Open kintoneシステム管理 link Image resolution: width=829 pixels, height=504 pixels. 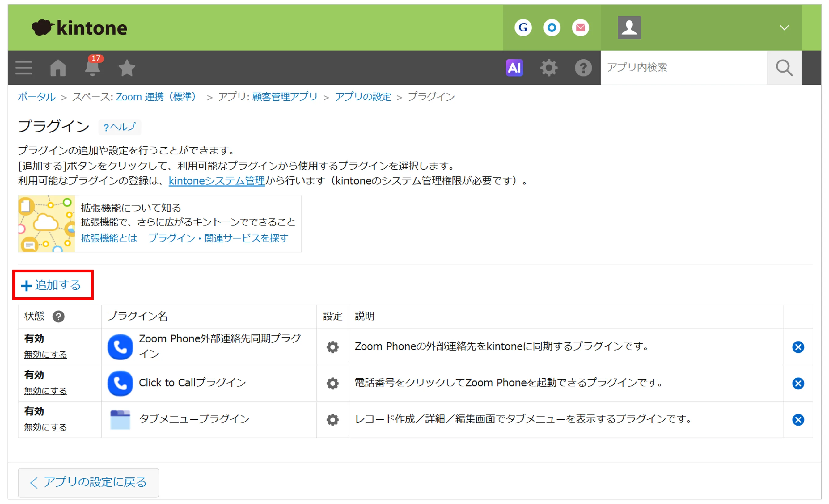point(217,181)
